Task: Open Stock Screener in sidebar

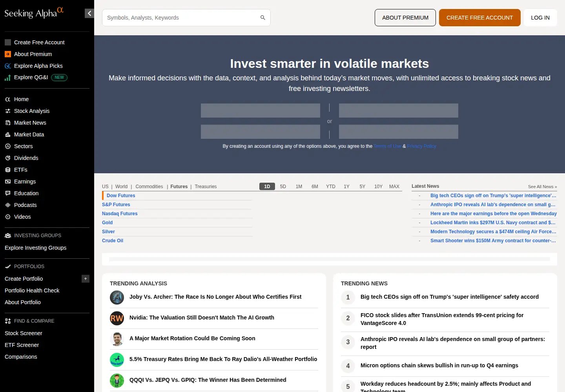Action: tap(24, 333)
